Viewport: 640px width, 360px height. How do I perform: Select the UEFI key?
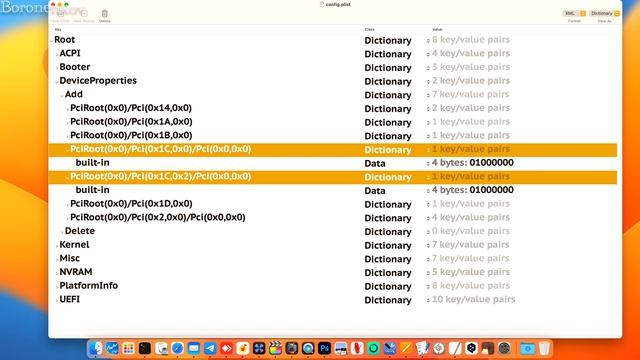point(70,299)
